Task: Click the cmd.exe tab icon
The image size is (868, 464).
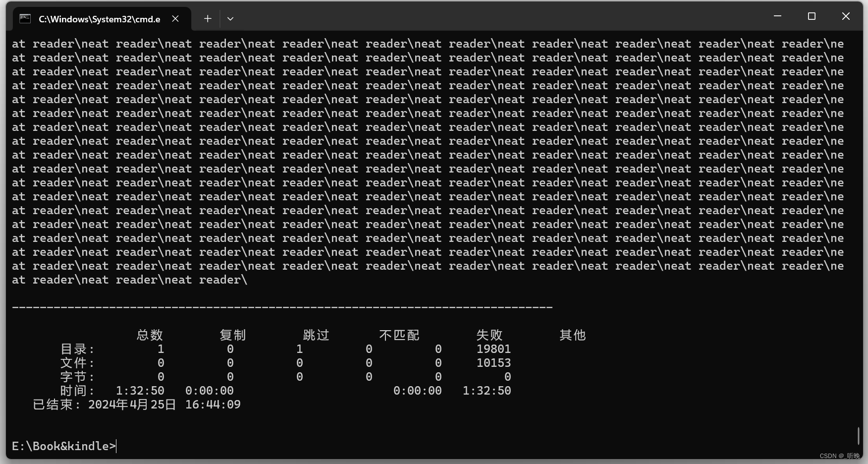Action: 25,19
